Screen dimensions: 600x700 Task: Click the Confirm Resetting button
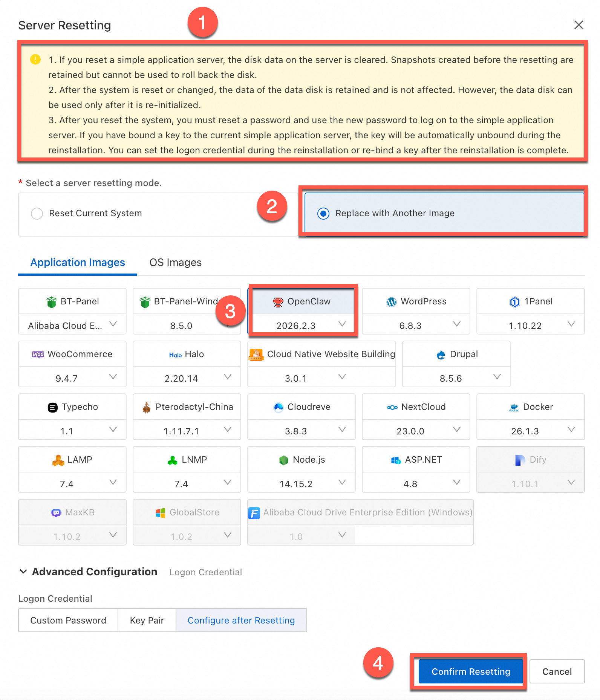point(470,671)
